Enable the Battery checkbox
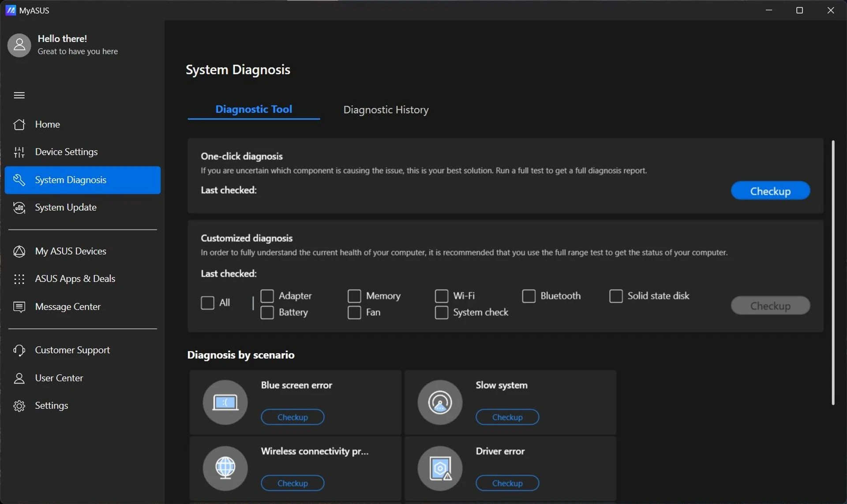 [x=267, y=312]
